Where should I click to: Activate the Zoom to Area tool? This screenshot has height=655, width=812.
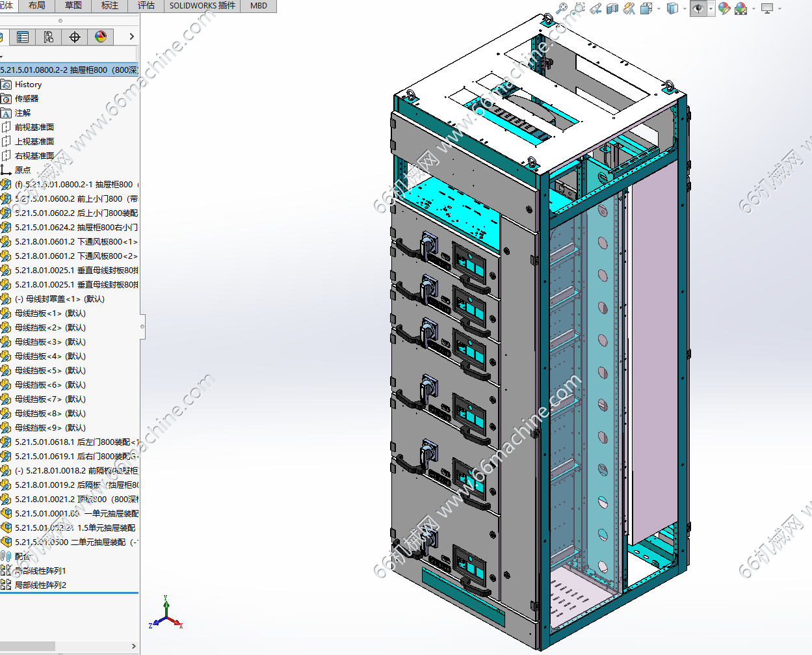pyautogui.click(x=579, y=8)
